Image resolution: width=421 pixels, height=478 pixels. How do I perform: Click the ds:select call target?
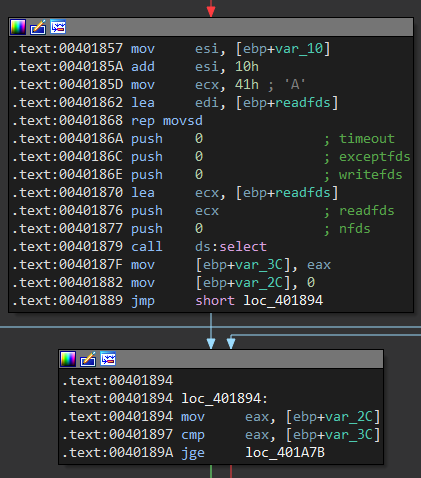(x=231, y=247)
